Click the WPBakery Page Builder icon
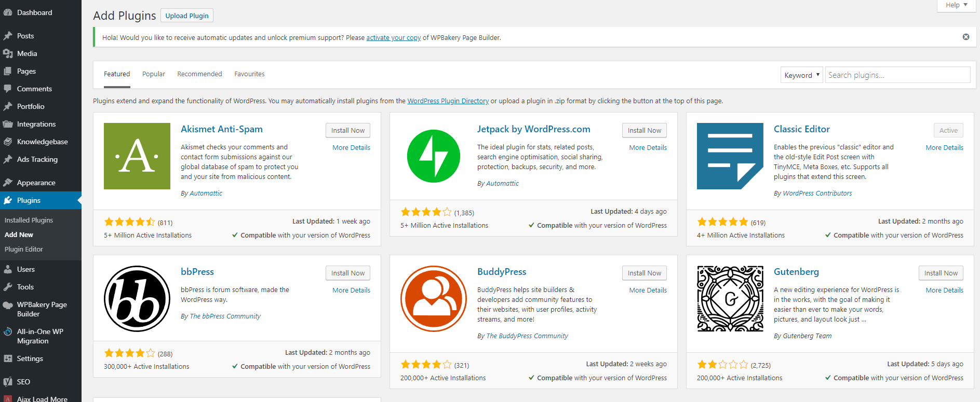Image resolution: width=980 pixels, height=402 pixels. coord(8,305)
